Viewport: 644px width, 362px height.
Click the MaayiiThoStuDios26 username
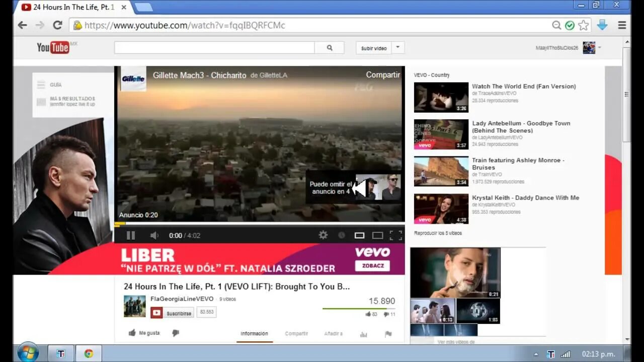(x=557, y=48)
